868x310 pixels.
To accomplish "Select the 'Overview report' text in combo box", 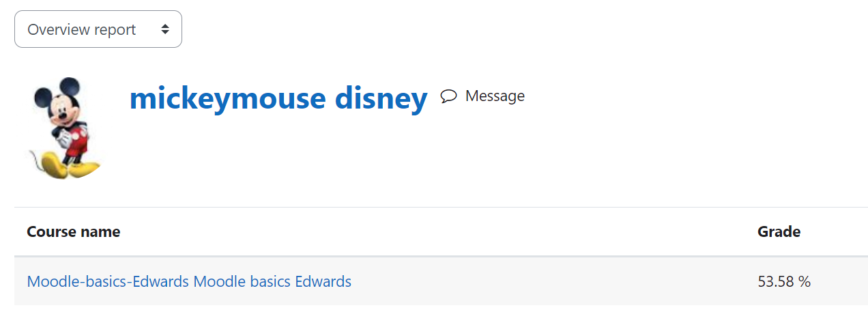I will click(x=82, y=30).
